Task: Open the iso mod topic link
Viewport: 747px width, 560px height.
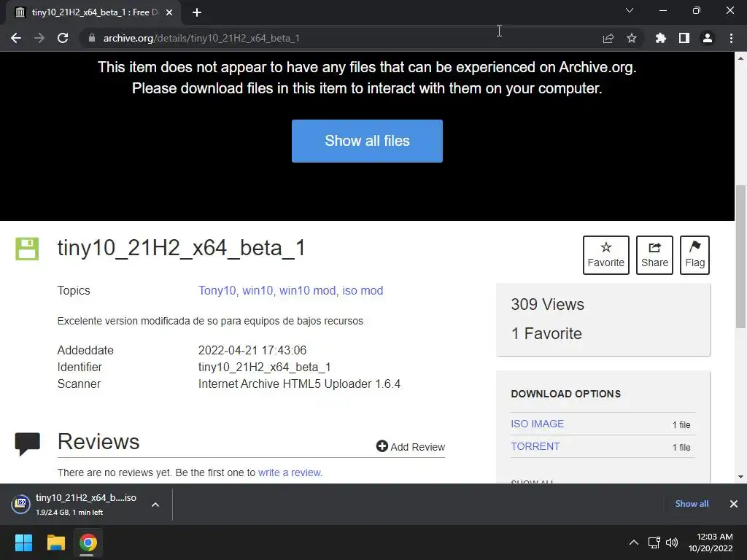Action: 363,290
